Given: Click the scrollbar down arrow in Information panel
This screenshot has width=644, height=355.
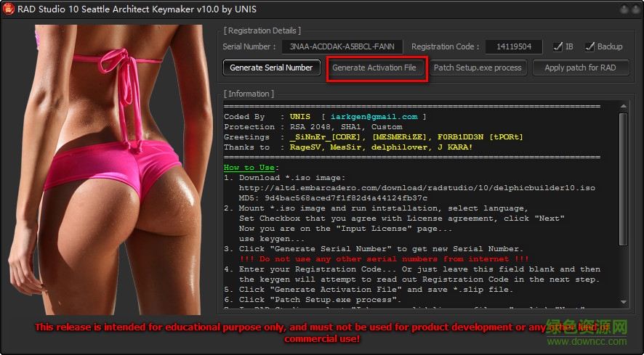Looking at the screenshot, I should (623, 302).
